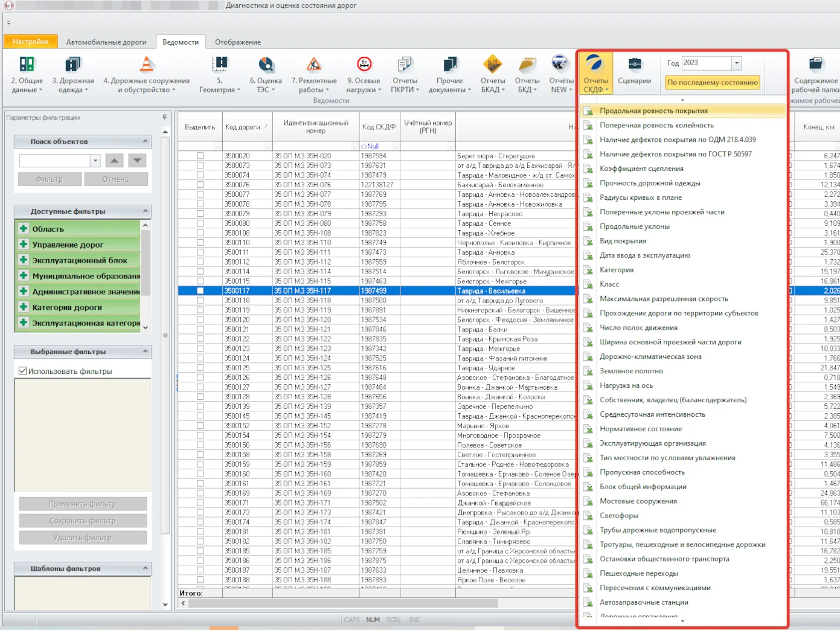This screenshot has width=840, height=630.
Task: Switch to the 'Автомобильные дороги' tab
Action: pyautogui.click(x=106, y=42)
